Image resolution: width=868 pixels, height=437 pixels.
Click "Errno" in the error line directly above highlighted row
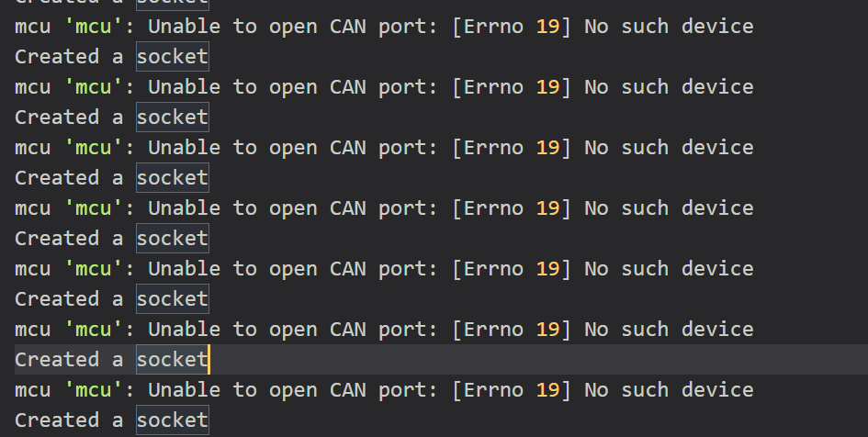coord(494,330)
